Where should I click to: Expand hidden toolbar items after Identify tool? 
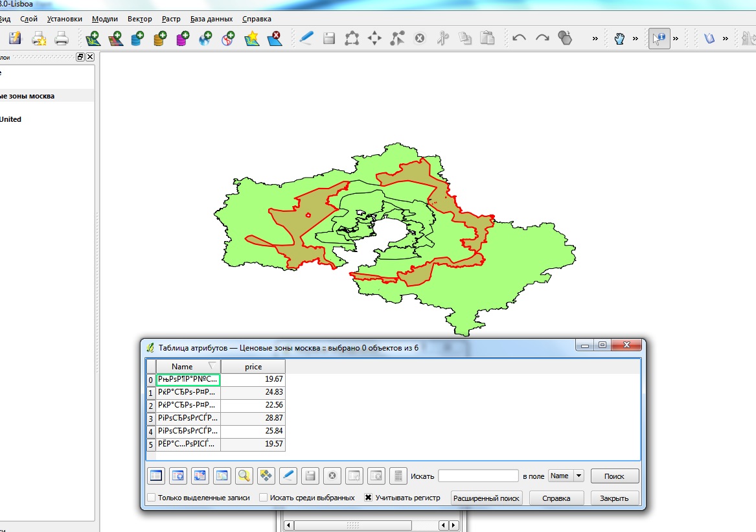(x=676, y=39)
